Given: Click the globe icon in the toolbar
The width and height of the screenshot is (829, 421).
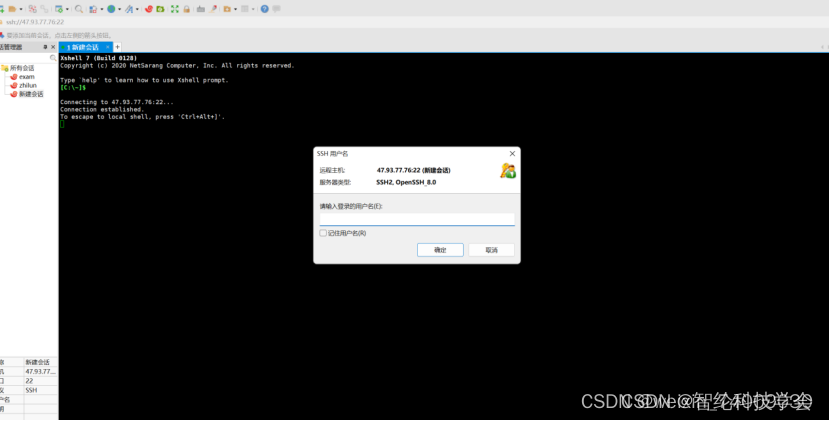Looking at the screenshot, I should pos(111,9).
